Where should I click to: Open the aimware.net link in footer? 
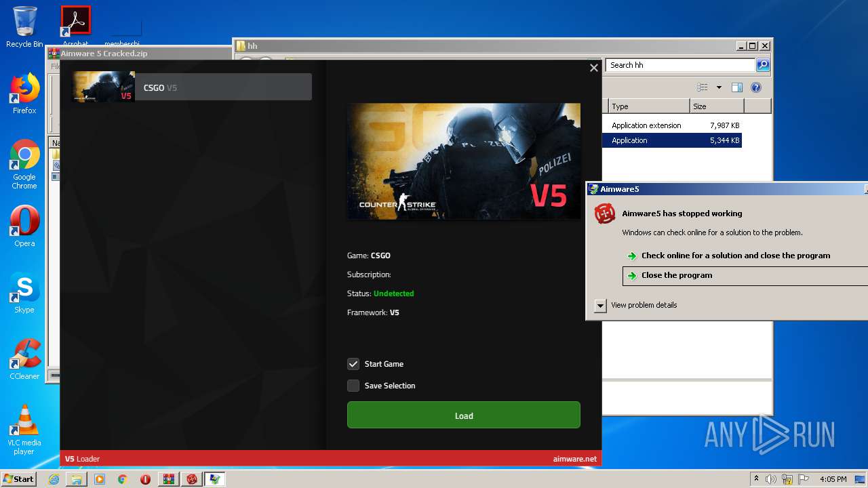coord(574,459)
